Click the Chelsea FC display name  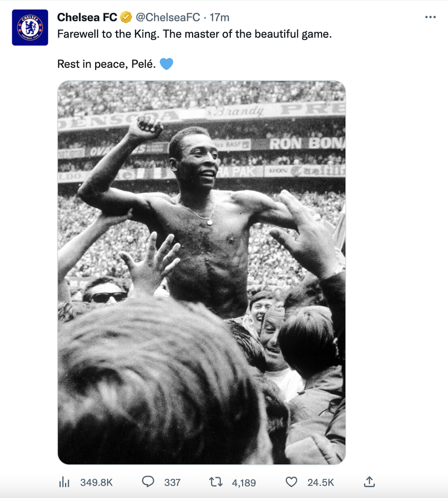coord(87,17)
